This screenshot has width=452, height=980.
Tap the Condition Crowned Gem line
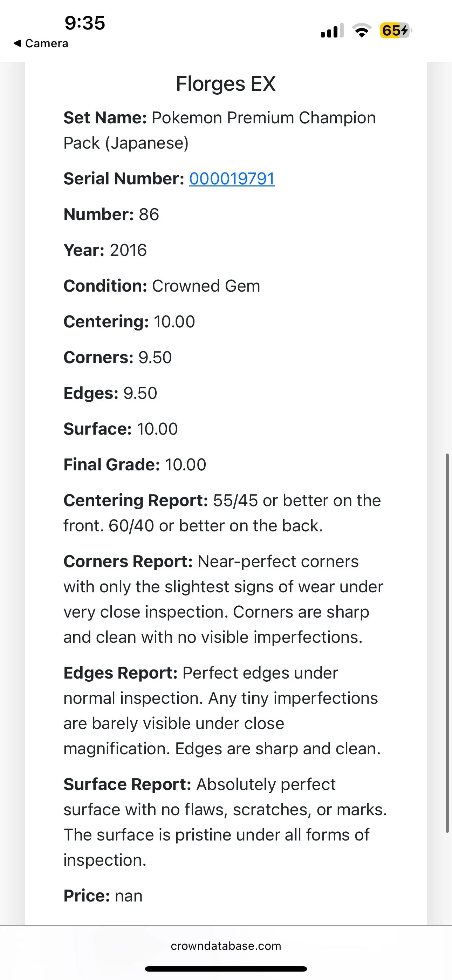tap(162, 286)
